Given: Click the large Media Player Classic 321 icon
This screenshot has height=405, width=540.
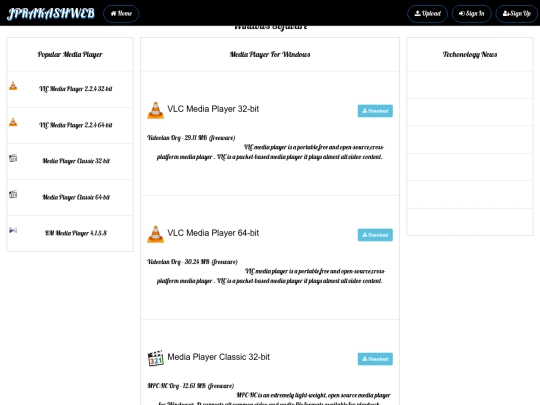Looking at the screenshot, I should [156, 358].
